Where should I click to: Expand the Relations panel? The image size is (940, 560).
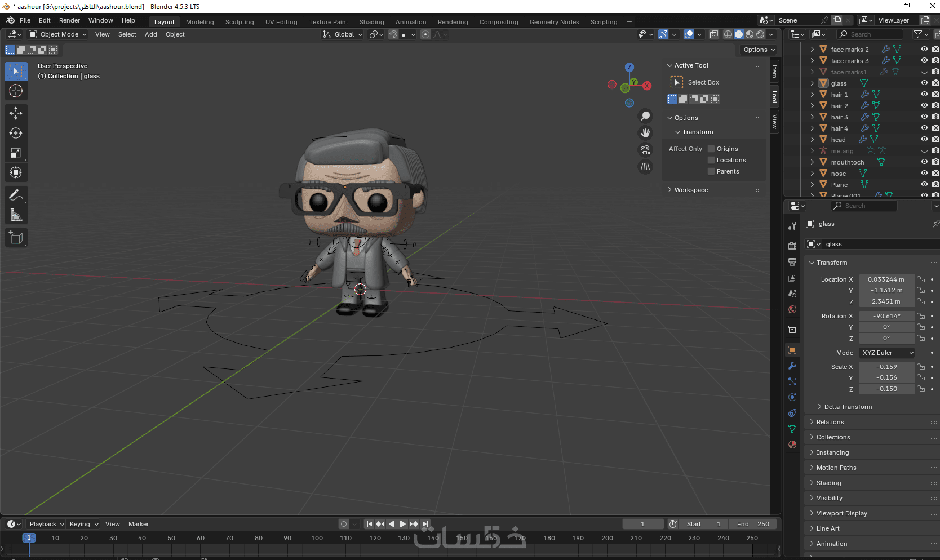pyautogui.click(x=830, y=422)
